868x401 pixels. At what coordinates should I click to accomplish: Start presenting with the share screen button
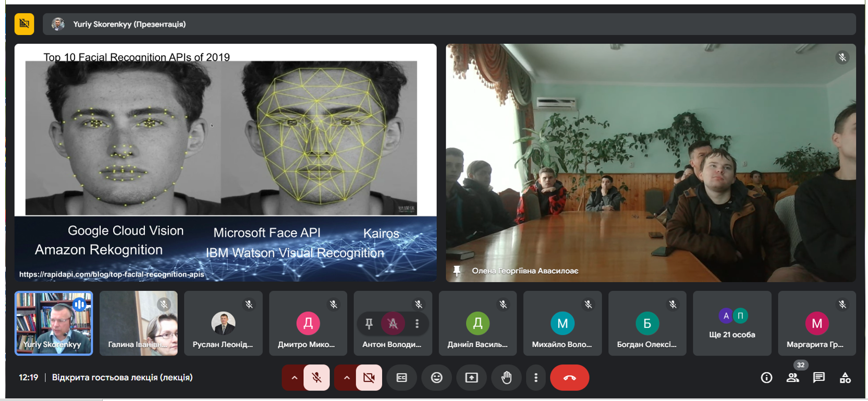click(471, 378)
